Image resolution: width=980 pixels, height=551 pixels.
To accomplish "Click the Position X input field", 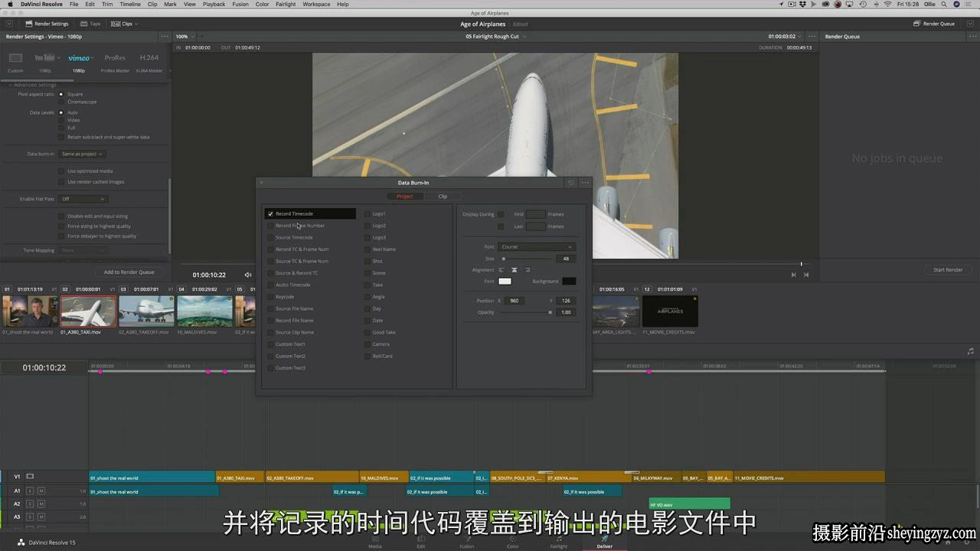I will pos(514,301).
